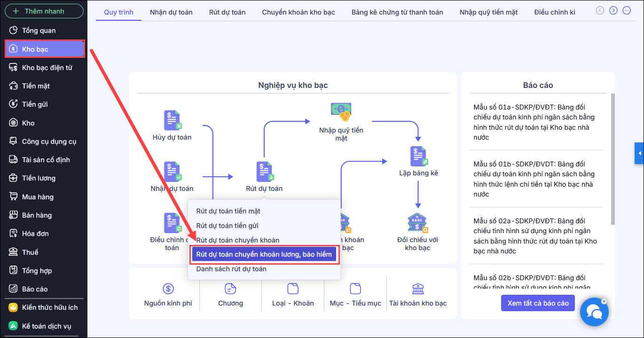Go to Tiền lương module
644x338 pixels.
[44, 178]
